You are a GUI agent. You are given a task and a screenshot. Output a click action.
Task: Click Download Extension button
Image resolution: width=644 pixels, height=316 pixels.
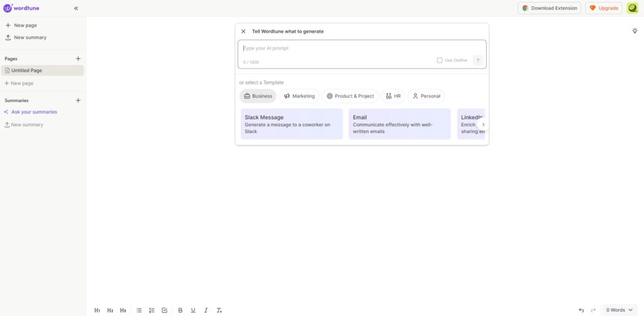[x=550, y=8]
